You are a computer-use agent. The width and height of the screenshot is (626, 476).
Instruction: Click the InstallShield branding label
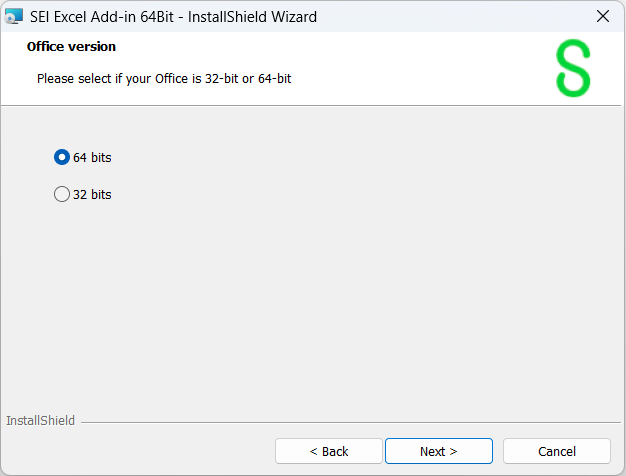point(40,421)
